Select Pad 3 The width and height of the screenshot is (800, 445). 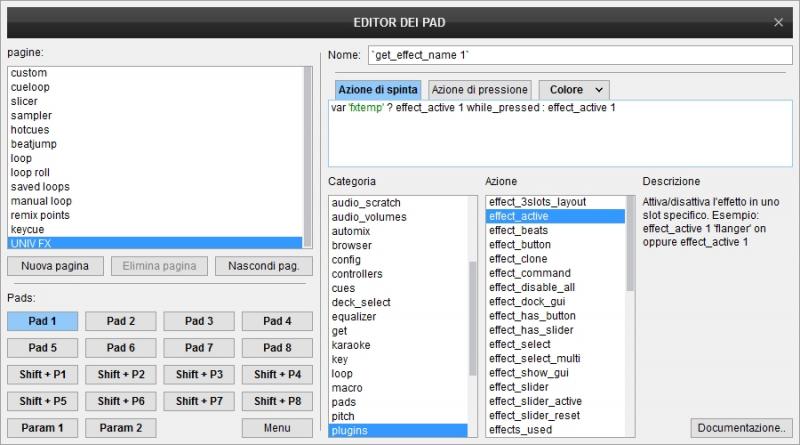click(x=199, y=321)
